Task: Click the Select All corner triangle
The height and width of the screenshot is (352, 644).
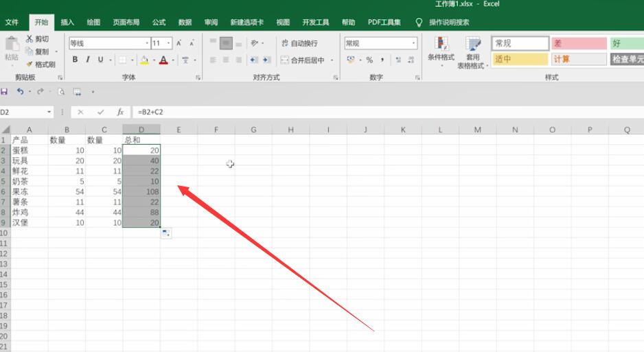Action: (5, 130)
